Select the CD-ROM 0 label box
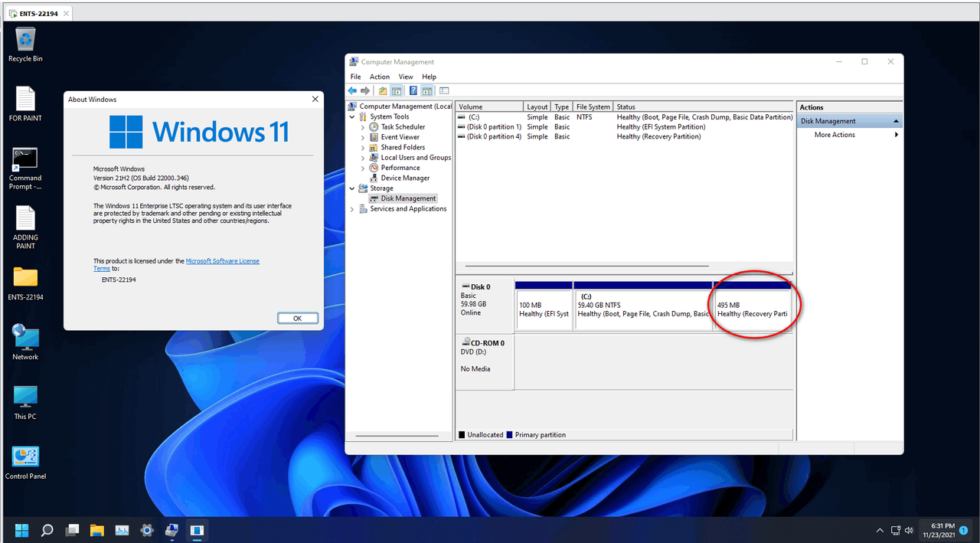This screenshot has width=980, height=543. pos(485,361)
